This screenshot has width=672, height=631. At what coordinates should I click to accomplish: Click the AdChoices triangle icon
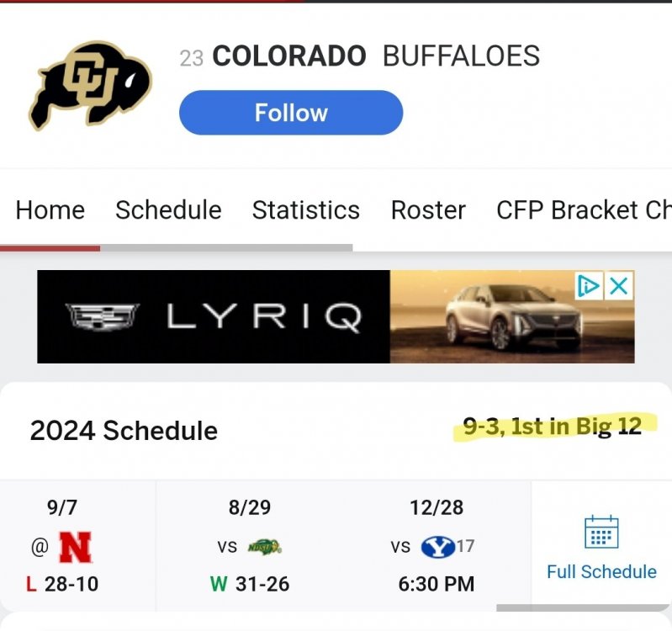[x=590, y=286]
